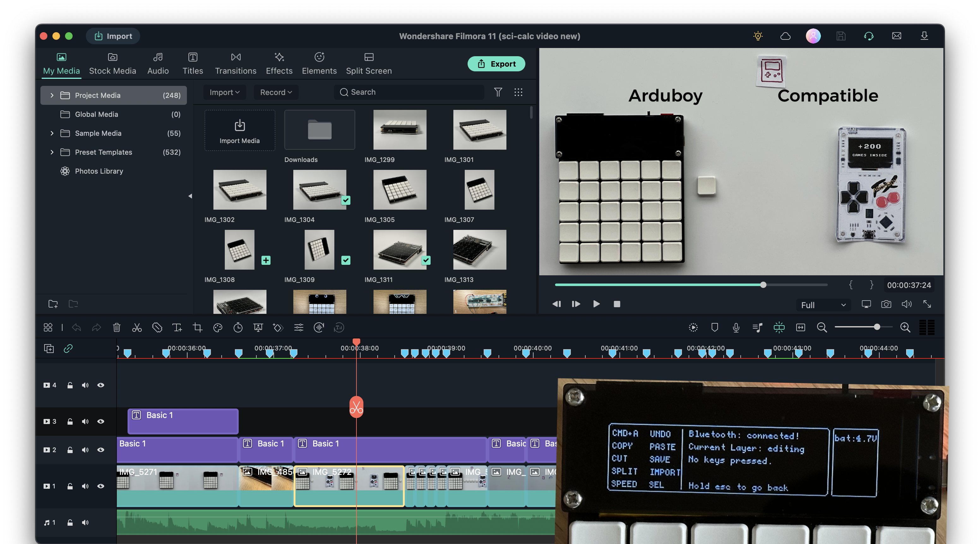Viewport: 980px width, 544px height.
Task: Open the download manager icon
Action: pos(924,36)
